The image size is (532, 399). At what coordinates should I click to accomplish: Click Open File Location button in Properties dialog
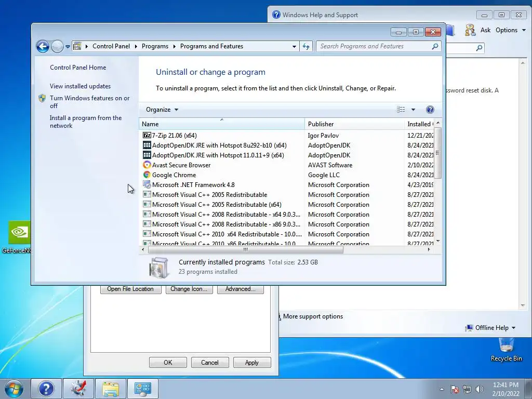click(x=130, y=289)
